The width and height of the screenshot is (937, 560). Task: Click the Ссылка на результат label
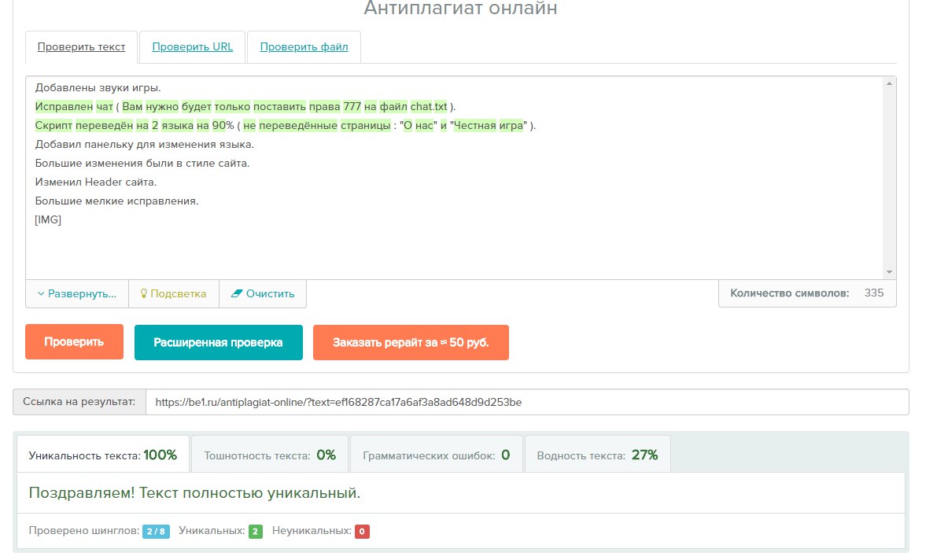[x=79, y=402]
